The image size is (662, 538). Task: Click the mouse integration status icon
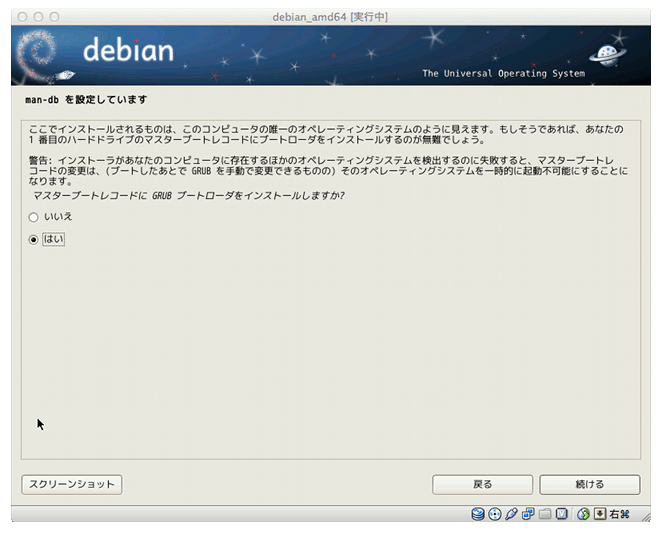click(x=583, y=514)
